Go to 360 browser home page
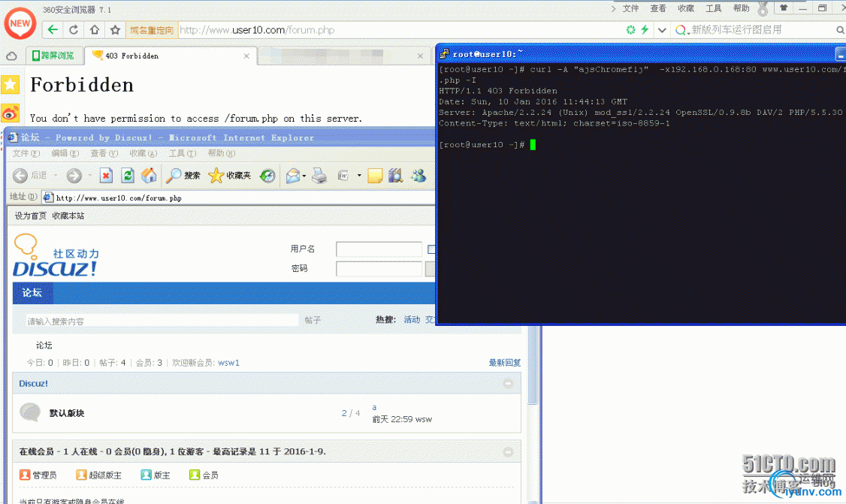The width and height of the screenshot is (846, 504). pyautogui.click(x=95, y=30)
